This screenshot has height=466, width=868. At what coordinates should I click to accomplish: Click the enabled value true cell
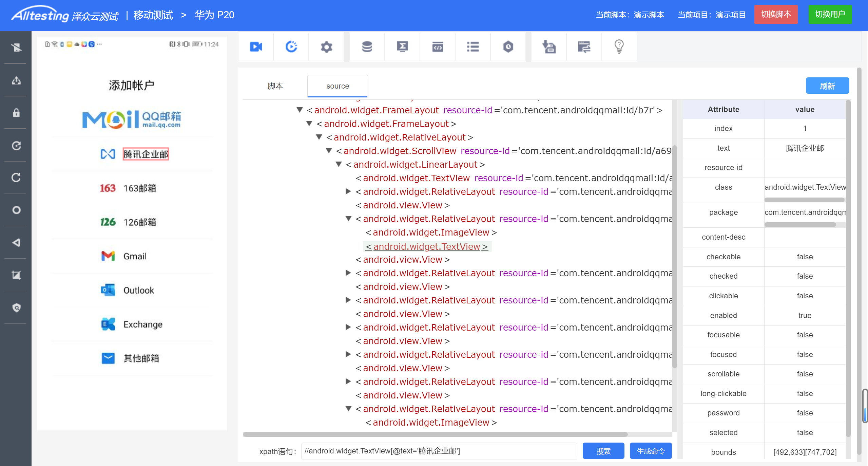click(x=805, y=315)
